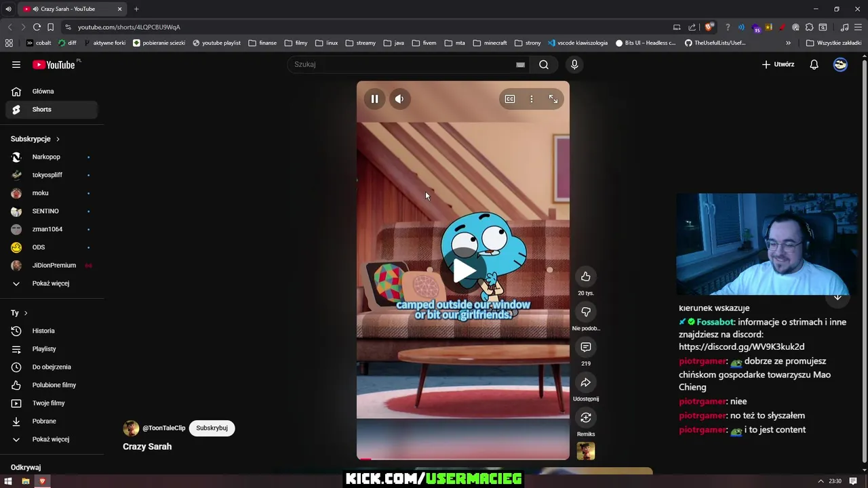The width and height of the screenshot is (868, 488).
Task: Click the magnifier search button
Action: point(544,64)
